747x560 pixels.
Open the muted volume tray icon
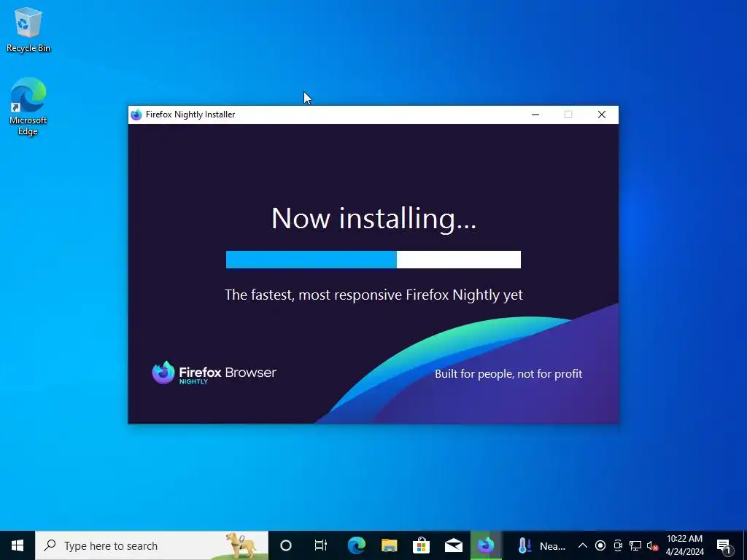pyautogui.click(x=652, y=545)
